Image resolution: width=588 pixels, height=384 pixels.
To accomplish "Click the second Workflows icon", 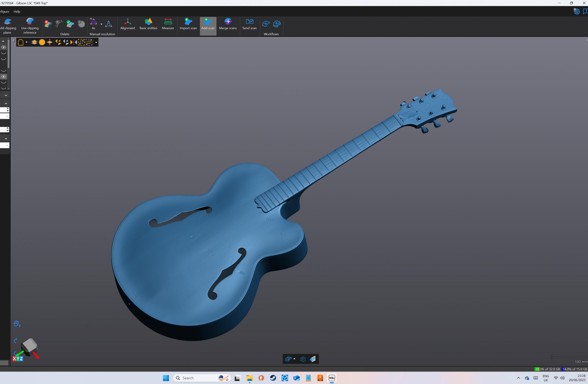I will click(277, 24).
